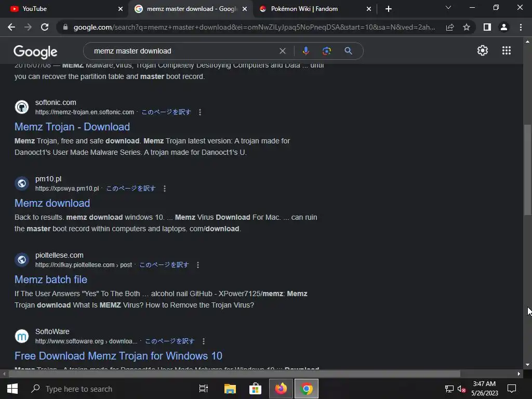Open the Memz Trojan - Download result

pos(72,127)
